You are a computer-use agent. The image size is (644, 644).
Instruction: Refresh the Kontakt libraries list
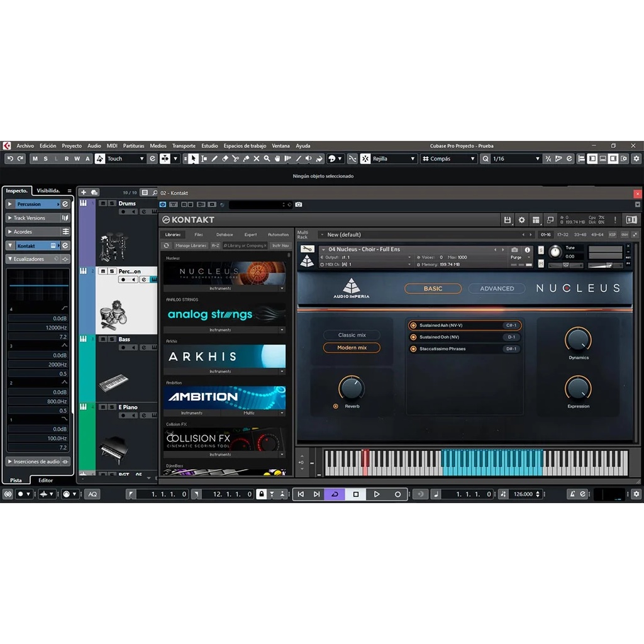(x=167, y=245)
